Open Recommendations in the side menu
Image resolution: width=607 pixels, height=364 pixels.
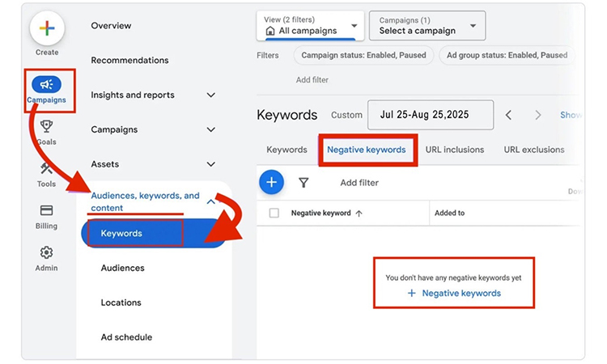[x=129, y=61]
